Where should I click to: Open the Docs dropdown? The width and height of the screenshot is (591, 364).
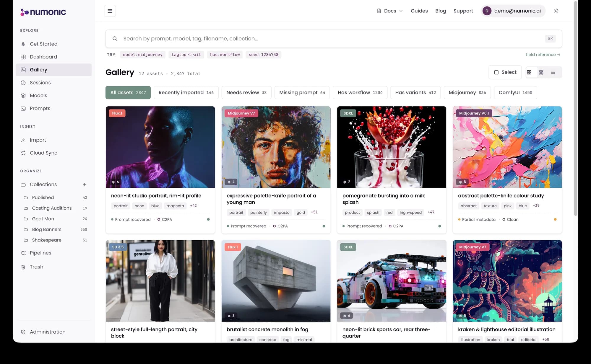point(390,11)
